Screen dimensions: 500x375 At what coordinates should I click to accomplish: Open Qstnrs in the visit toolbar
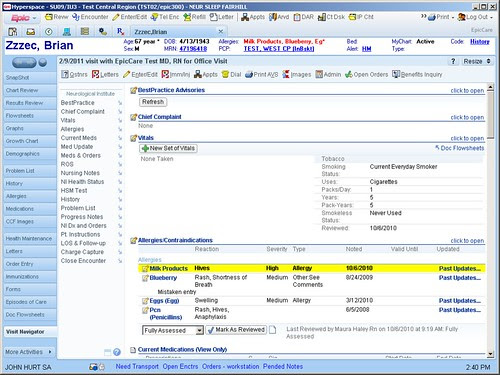pos(74,74)
